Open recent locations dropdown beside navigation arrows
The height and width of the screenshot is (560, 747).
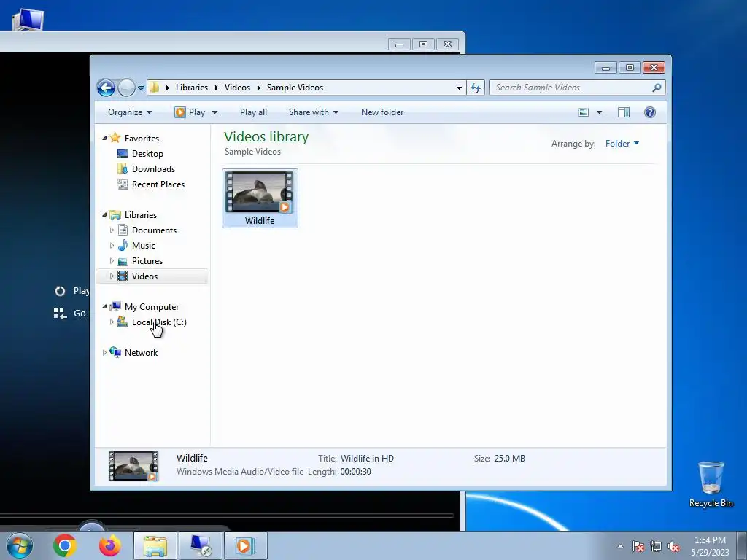(141, 88)
